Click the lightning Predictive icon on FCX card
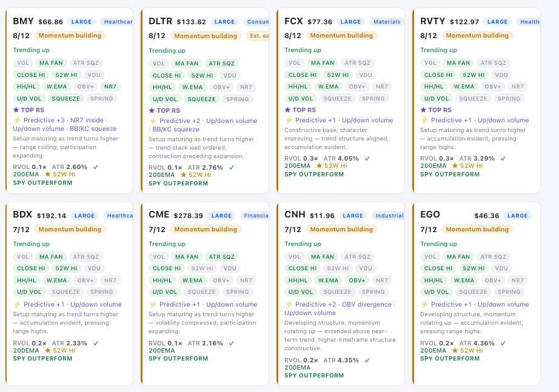 (x=289, y=120)
